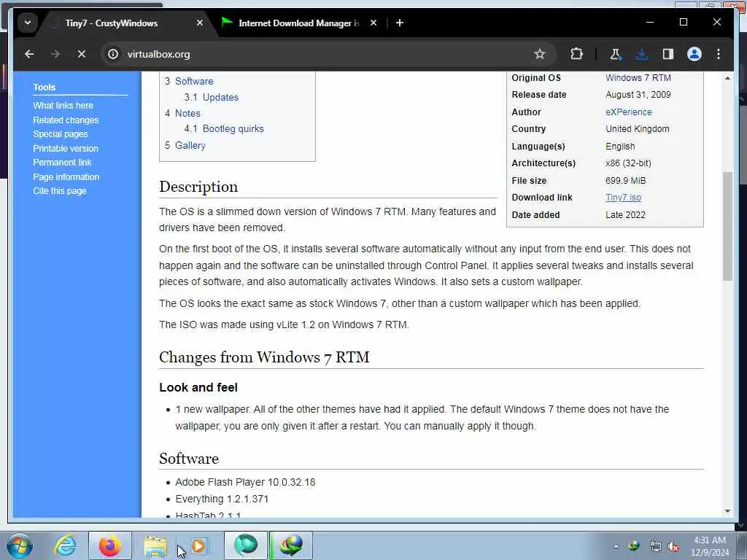747x560 pixels.
Task: Go back to the previous page
Action: pos(29,54)
